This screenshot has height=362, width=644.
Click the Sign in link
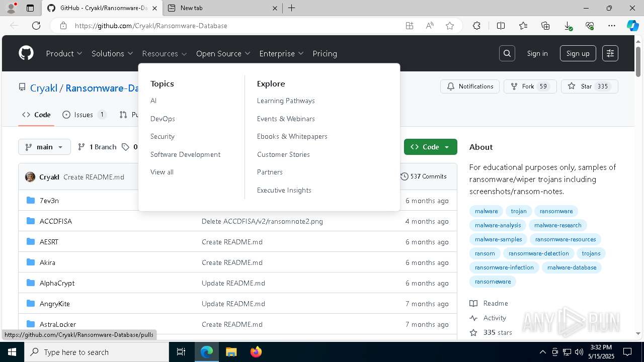(x=537, y=53)
